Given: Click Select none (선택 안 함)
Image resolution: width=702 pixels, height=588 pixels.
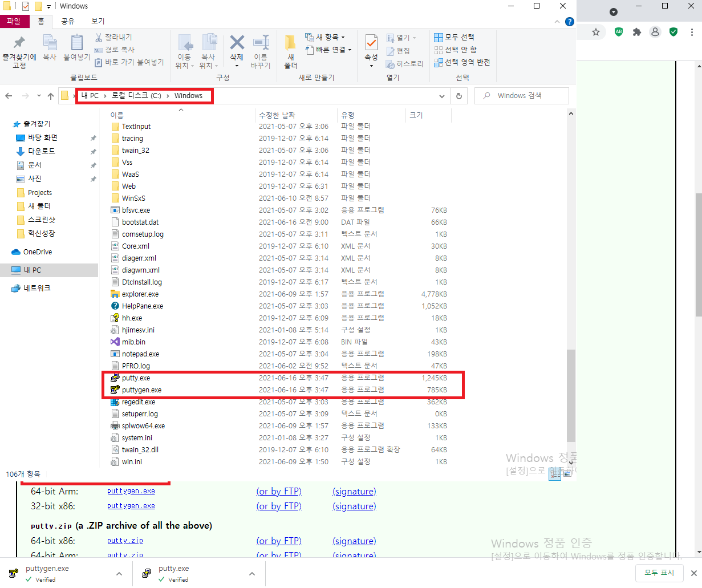Looking at the screenshot, I should [x=455, y=50].
